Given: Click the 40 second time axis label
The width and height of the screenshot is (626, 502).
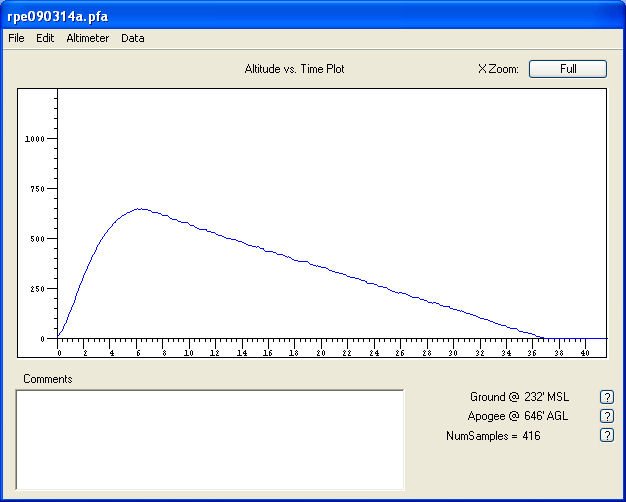Looking at the screenshot, I should 585,353.
